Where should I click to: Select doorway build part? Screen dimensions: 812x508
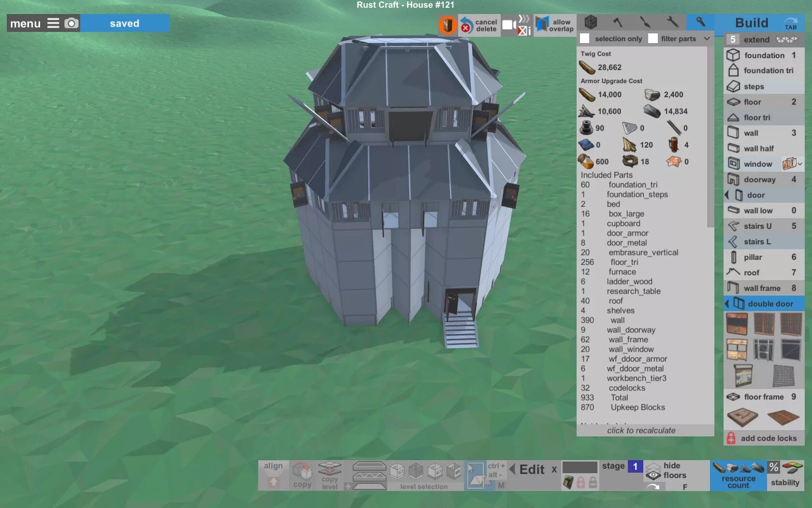[x=764, y=179]
